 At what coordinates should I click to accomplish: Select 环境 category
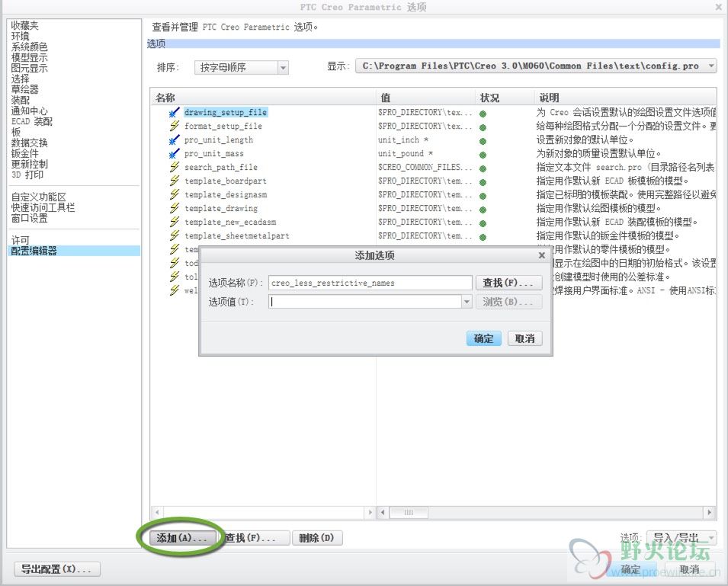click(20, 36)
